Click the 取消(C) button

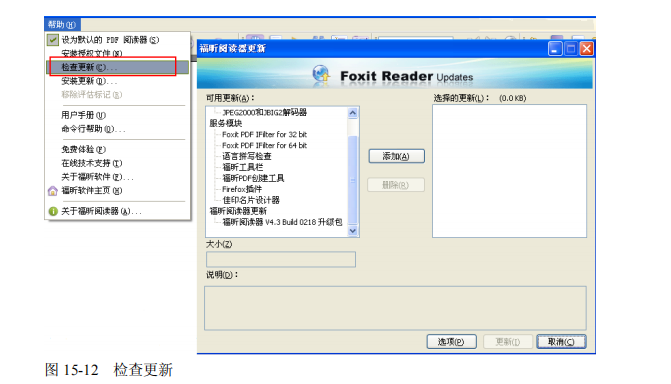tap(561, 342)
